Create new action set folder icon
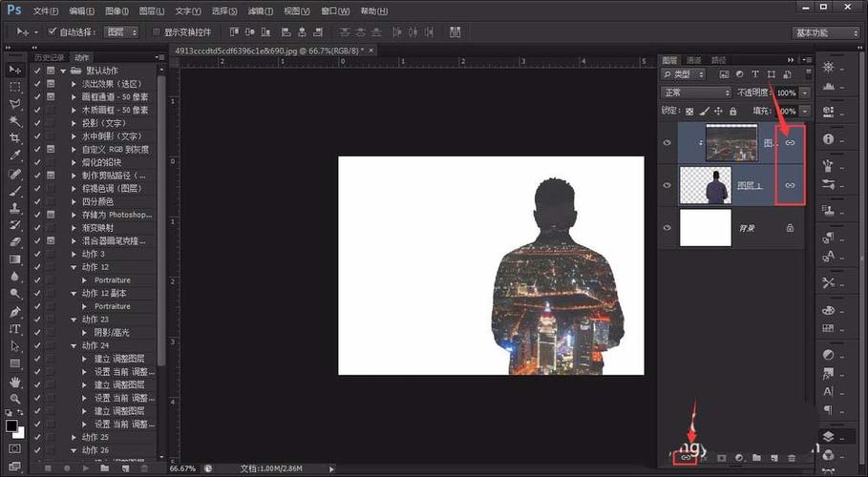The width and height of the screenshot is (868, 477). pos(105,468)
